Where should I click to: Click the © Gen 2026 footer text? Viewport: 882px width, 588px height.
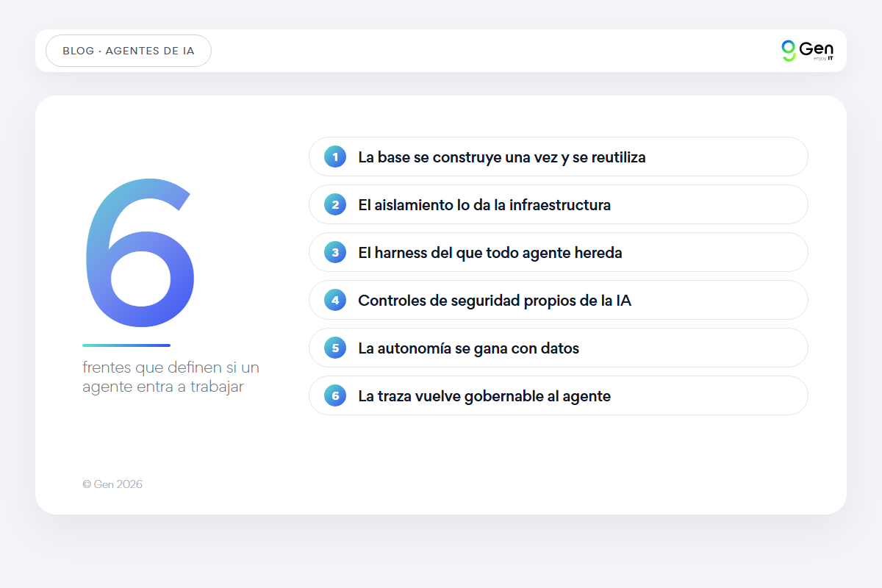pyautogui.click(x=112, y=484)
